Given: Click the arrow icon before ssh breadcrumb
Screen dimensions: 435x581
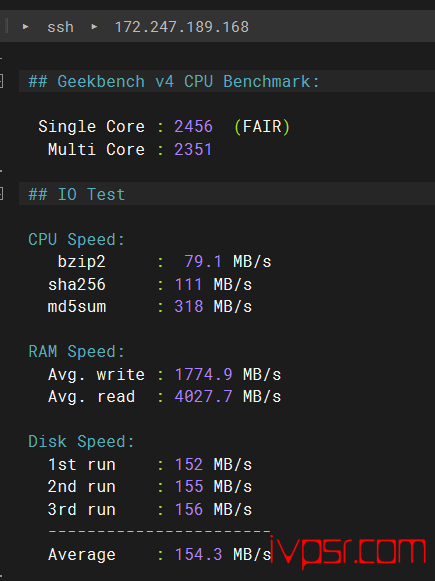Looking at the screenshot, I should coord(26,27).
